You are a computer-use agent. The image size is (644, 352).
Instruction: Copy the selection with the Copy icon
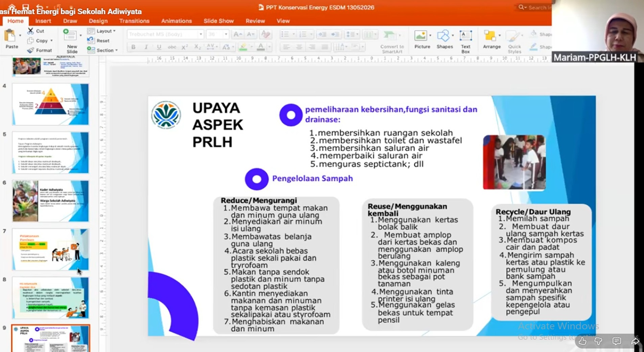tap(31, 41)
